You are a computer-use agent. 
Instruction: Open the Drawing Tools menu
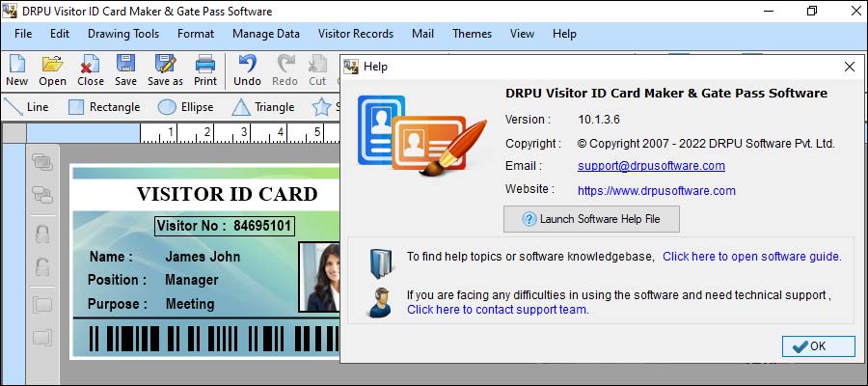pos(123,34)
